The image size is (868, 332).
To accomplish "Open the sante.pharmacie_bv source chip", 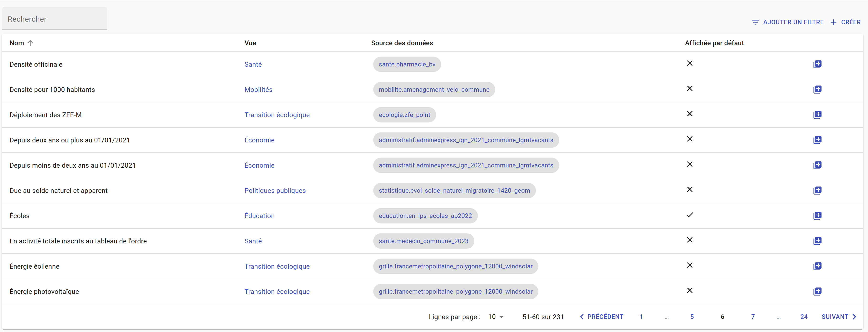I will point(407,64).
